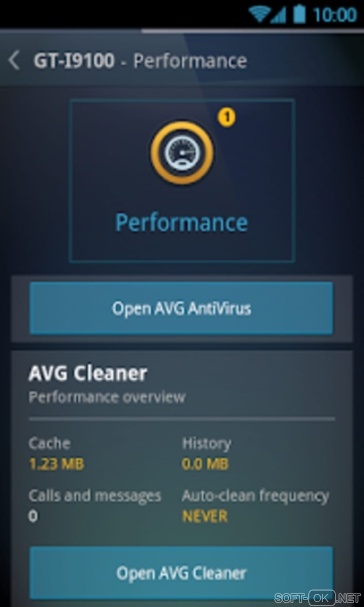Tap the battery status icon
The image size is (364, 607).
[x=300, y=14]
